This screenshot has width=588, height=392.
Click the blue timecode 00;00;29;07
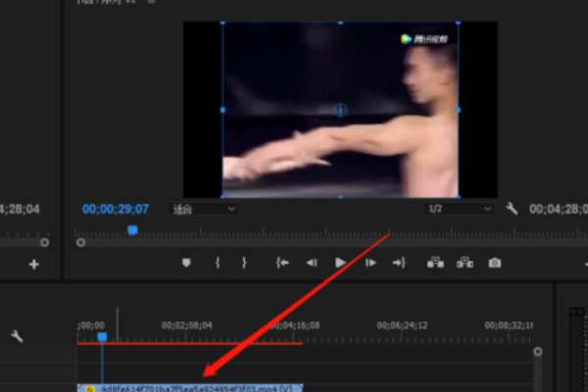pos(116,209)
